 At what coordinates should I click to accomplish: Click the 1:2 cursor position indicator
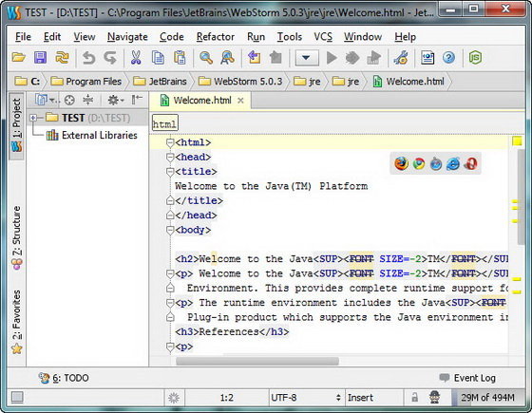tap(227, 398)
